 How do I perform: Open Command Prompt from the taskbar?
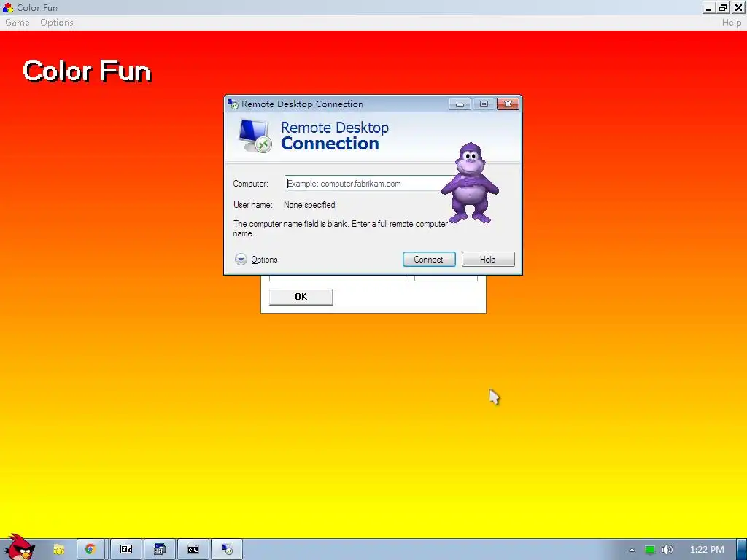point(193,550)
